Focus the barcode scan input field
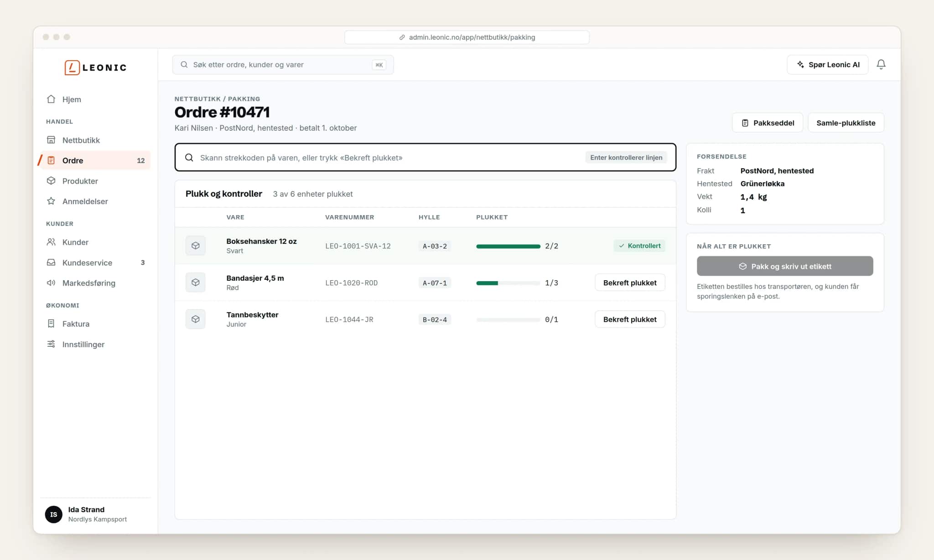The height and width of the screenshot is (560, 934). [425, 158]
